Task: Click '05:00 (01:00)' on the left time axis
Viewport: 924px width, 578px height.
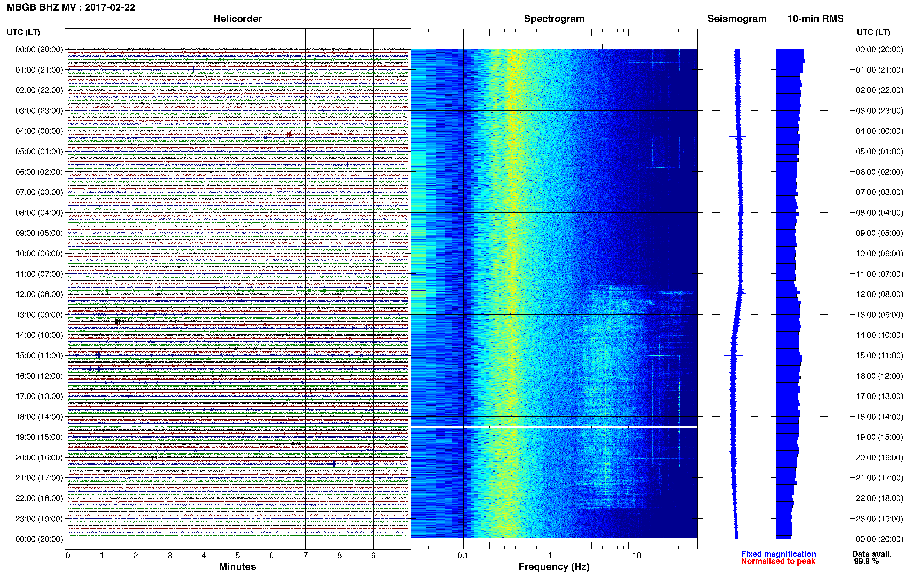Action: [x=39, y=151]
